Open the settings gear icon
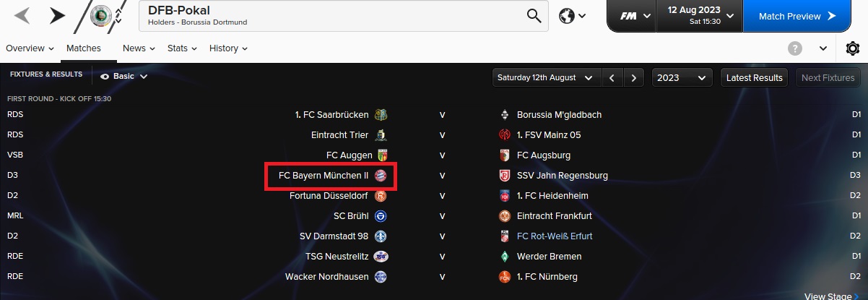This screenshot has height=300, width=868. pyautogui.click(x=852, y=48)
